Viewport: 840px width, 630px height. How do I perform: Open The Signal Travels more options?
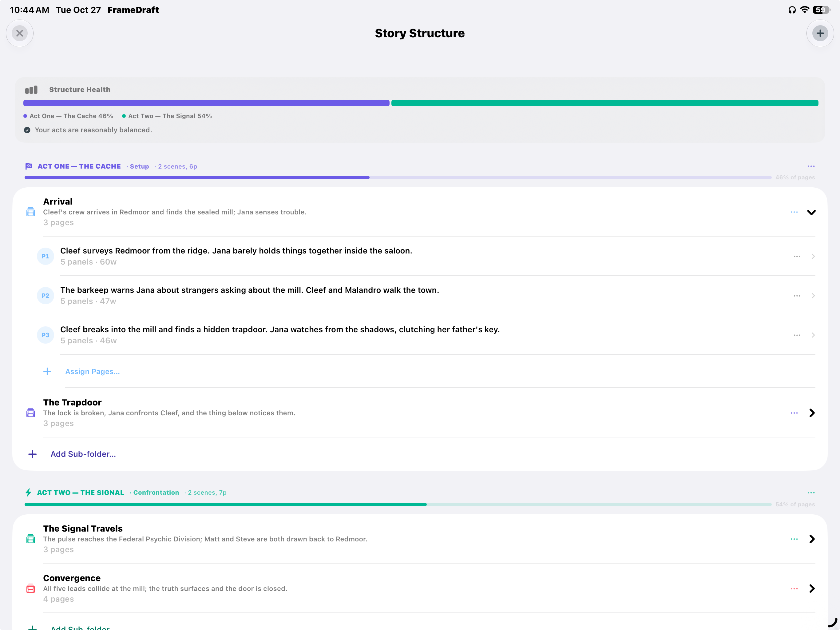click(794, 539)
